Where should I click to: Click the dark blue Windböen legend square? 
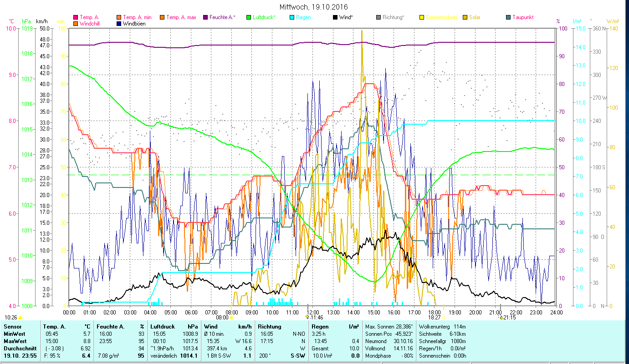pos(119,24)
